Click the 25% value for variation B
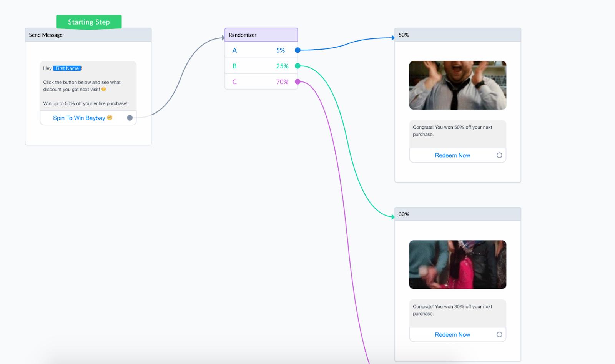The height and width of the screenshot is (364, 615). (x=282, y=66)
